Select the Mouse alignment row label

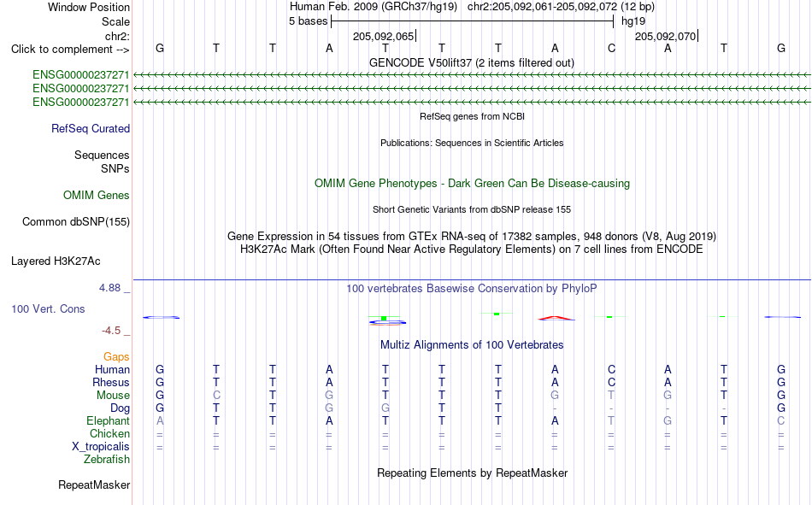(113, 395)
